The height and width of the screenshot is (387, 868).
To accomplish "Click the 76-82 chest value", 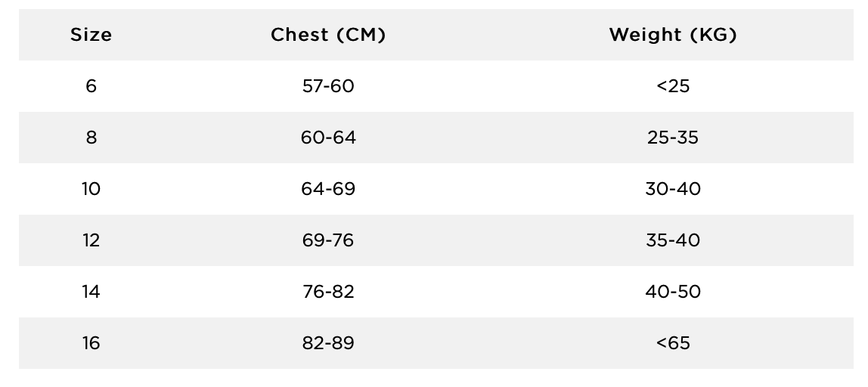I will coord(328,292).
